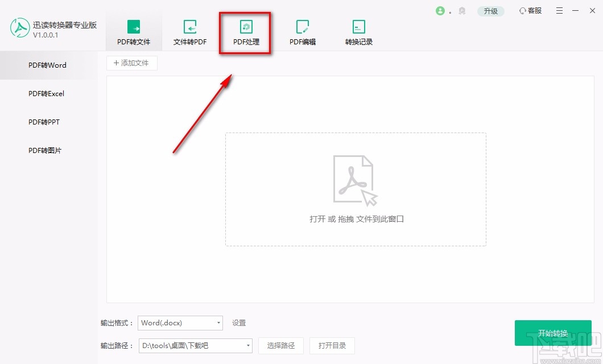The image size is (603, 364).
Task: Open the hamburger menu in title bar
Action: point(559,10)
